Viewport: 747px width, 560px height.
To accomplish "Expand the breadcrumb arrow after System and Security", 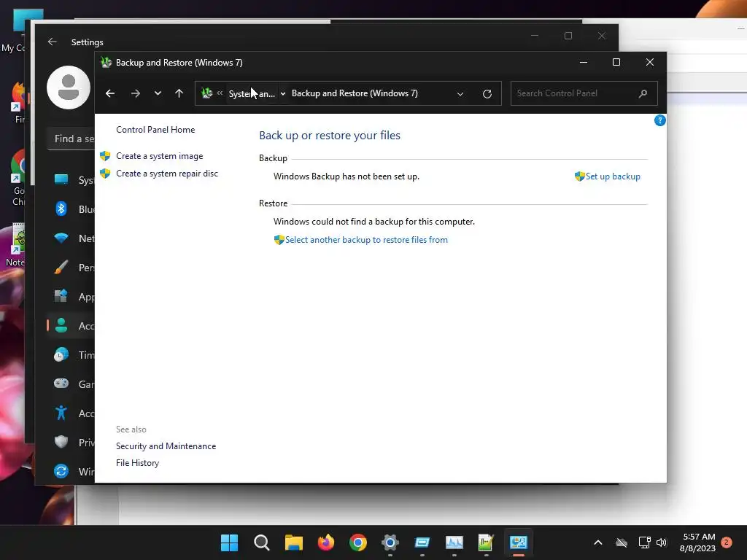I will tap(283, 94).
